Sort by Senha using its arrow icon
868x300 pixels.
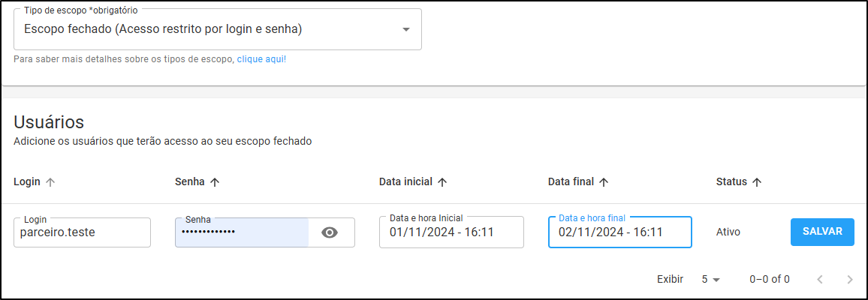215,182
